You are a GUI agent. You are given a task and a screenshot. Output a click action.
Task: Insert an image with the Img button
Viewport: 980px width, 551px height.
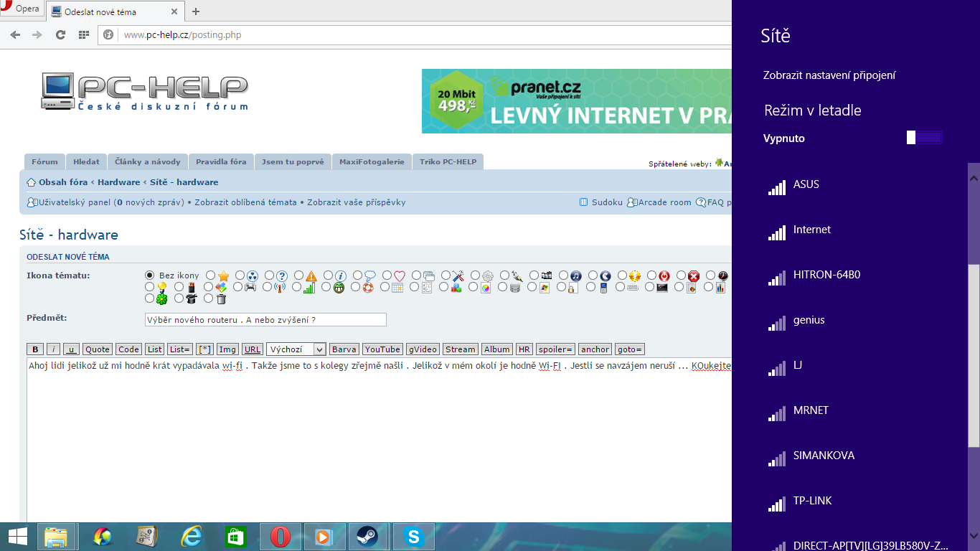[228, 349]
